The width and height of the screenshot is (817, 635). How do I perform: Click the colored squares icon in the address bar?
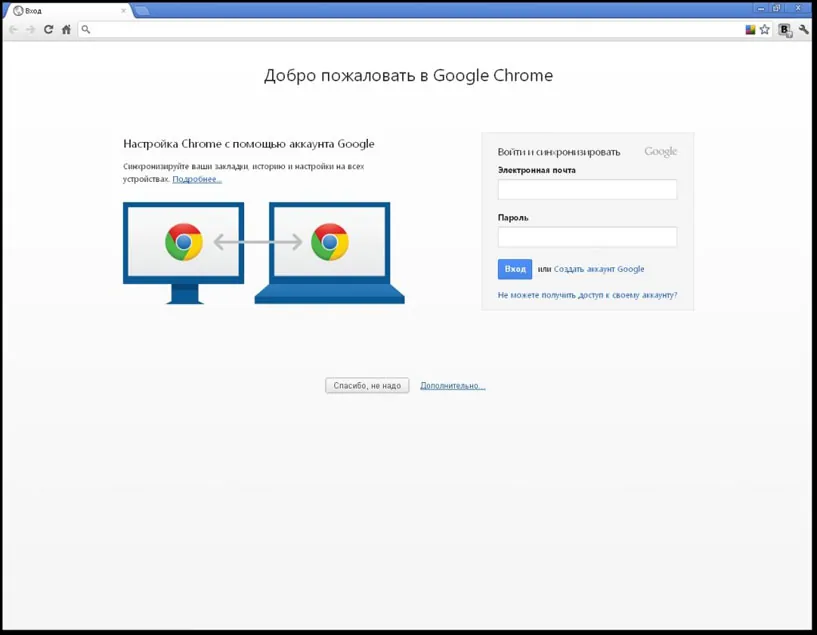[750, 30]
